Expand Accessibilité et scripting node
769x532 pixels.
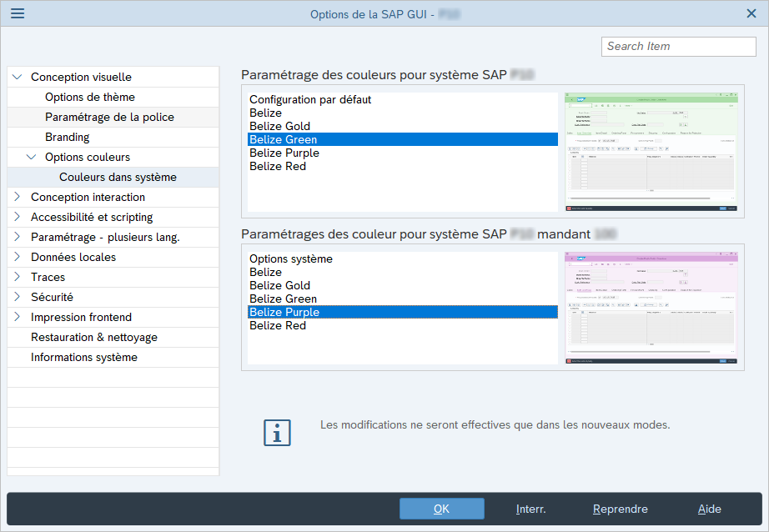pos(18,217)
